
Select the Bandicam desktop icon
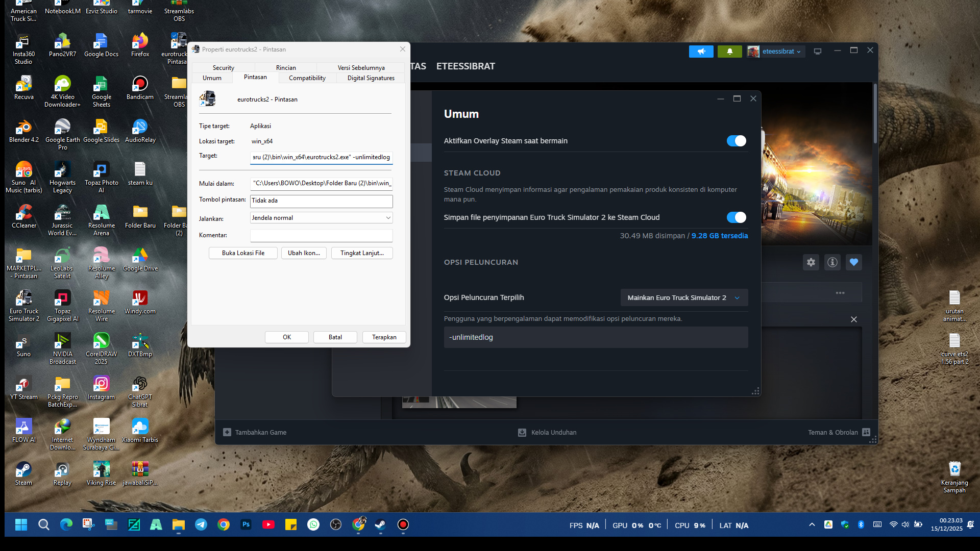[140, 88]
